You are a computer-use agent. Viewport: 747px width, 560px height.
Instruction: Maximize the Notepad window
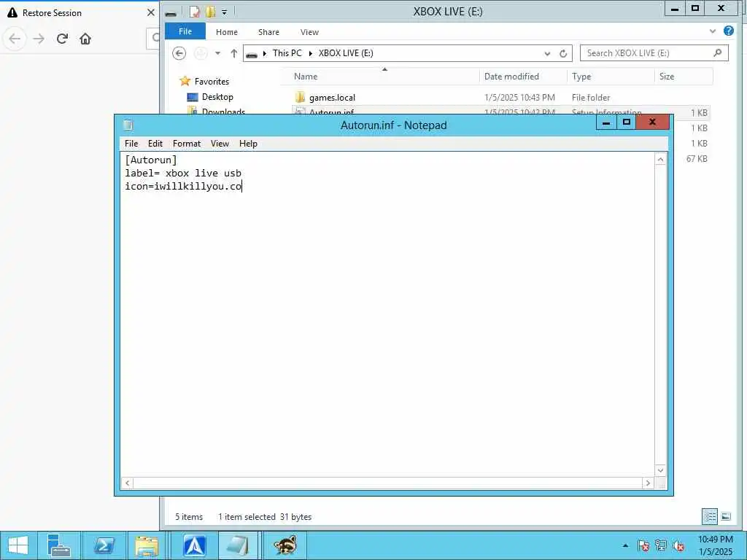tap(627, 122)
